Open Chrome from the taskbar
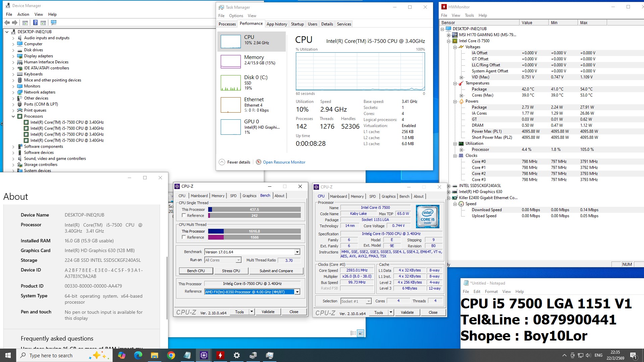Viewport: 644px width, 362px height. tap(171, 355)
